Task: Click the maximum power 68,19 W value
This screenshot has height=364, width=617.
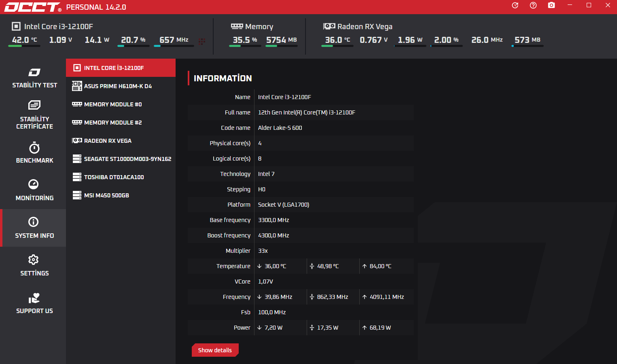Action: click(380, 328)
